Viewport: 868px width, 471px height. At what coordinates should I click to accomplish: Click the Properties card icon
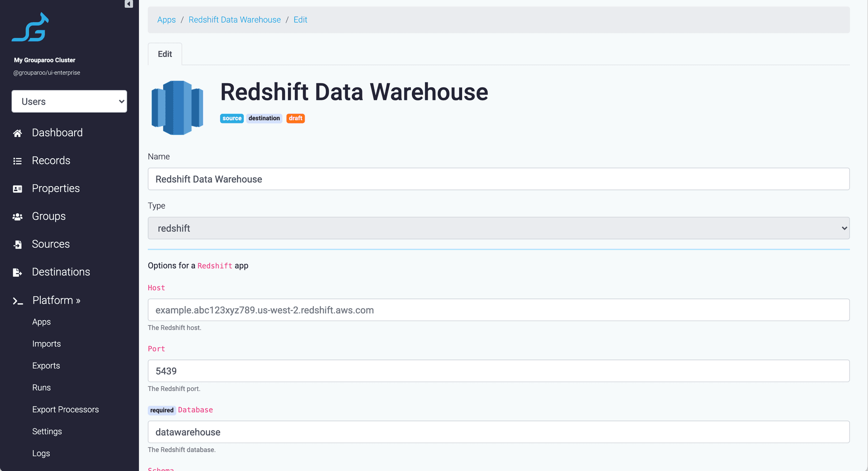[x=18, y=189]
